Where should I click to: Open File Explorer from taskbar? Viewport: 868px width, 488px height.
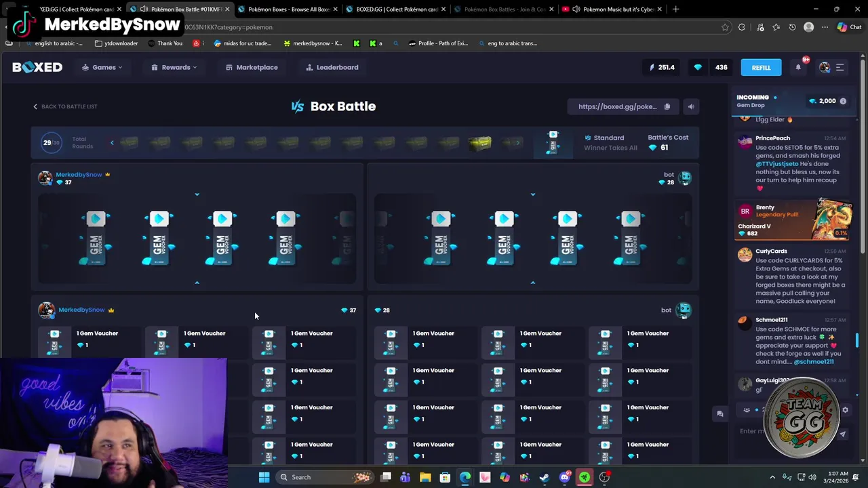425,477
